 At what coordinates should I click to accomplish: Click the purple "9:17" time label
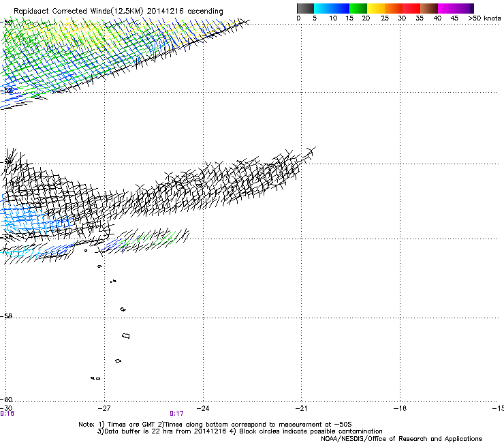click(x=176, y=414)
